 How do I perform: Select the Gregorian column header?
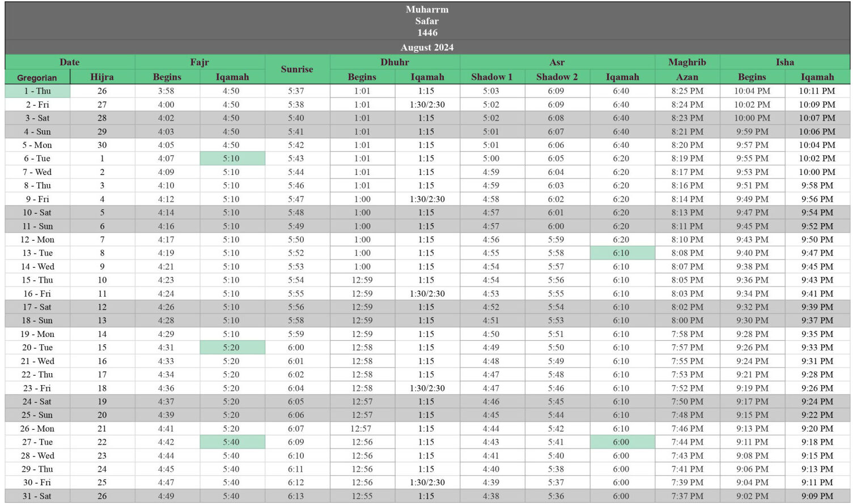click(x=37, y=77)
